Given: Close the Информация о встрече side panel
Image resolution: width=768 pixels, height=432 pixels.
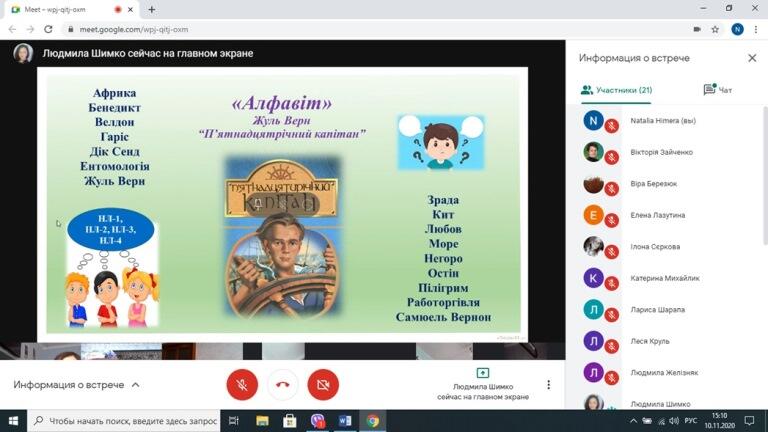Looking at the screenshot, I should [x=752, y=58].
